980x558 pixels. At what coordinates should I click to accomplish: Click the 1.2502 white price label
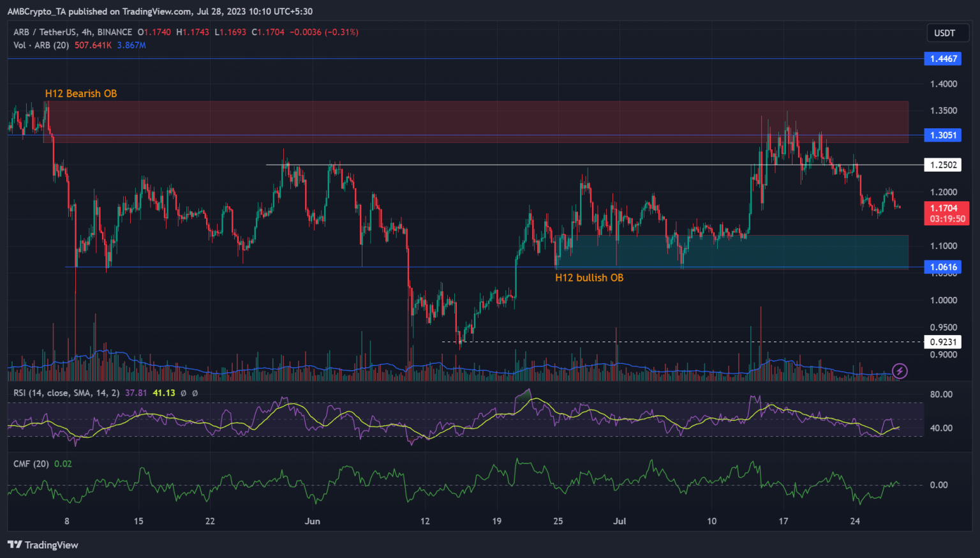pos(943,165)
